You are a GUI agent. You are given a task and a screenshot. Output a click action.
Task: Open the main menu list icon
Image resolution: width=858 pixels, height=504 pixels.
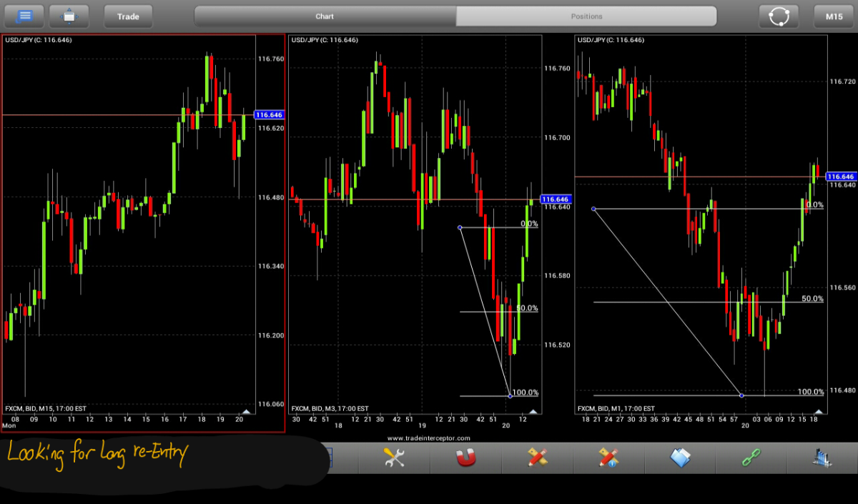point(24,16)
